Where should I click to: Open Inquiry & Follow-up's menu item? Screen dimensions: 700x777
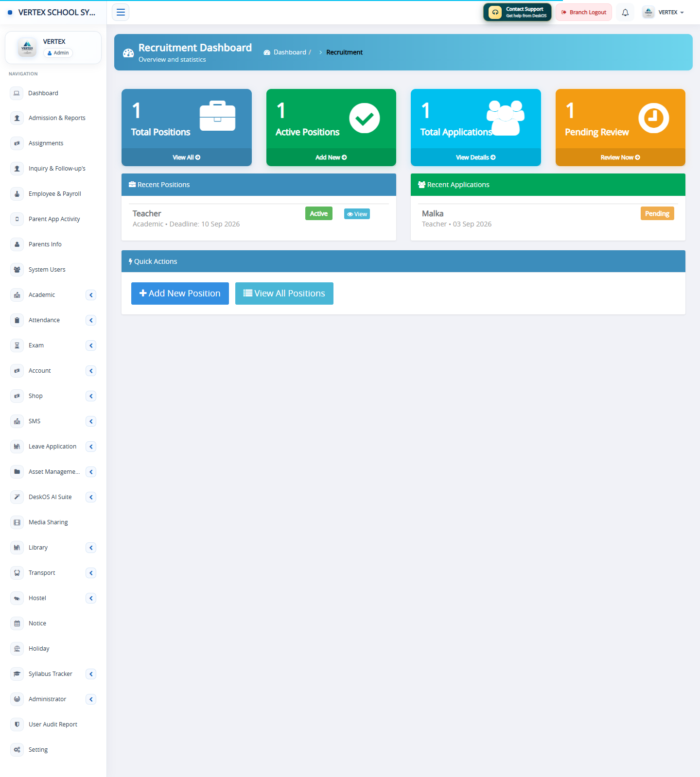coord(53,169)
